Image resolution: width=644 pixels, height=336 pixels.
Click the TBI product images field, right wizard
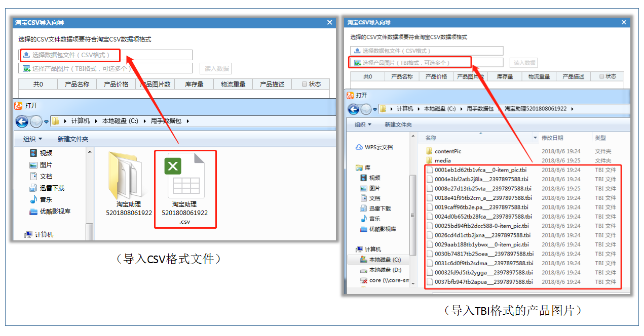click(x=427, y=62)
